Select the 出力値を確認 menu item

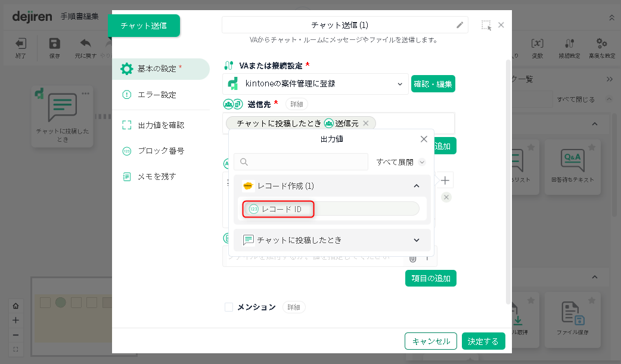point(160,125)
